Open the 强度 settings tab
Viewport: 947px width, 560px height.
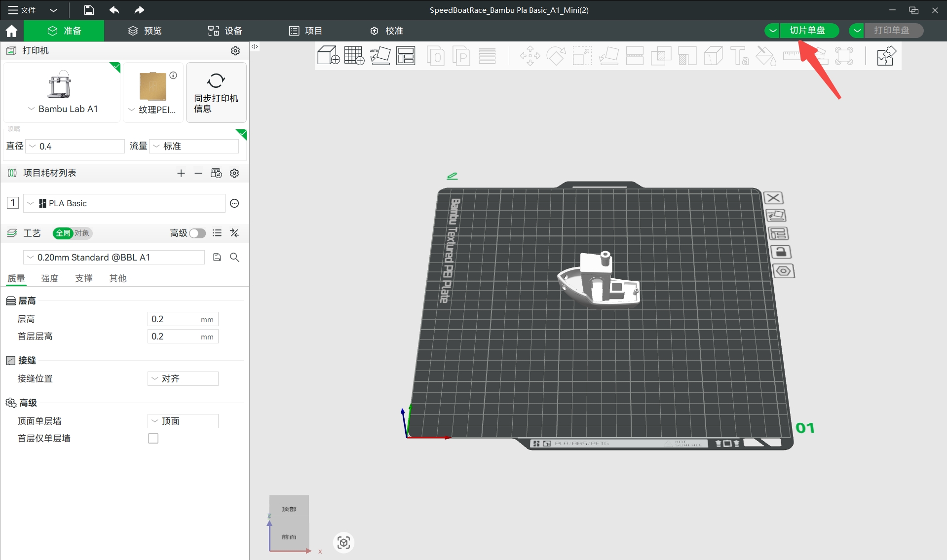[50, 278]
